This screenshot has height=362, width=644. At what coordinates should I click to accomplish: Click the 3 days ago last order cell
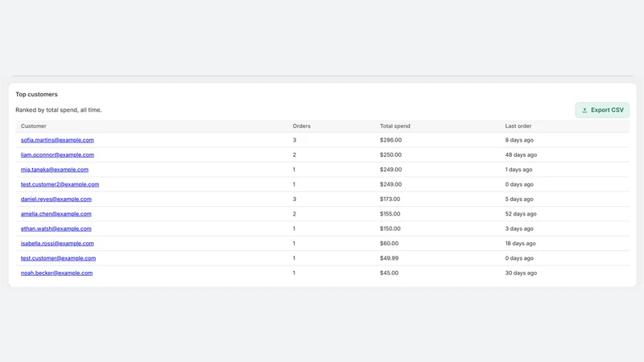point(519,228)
